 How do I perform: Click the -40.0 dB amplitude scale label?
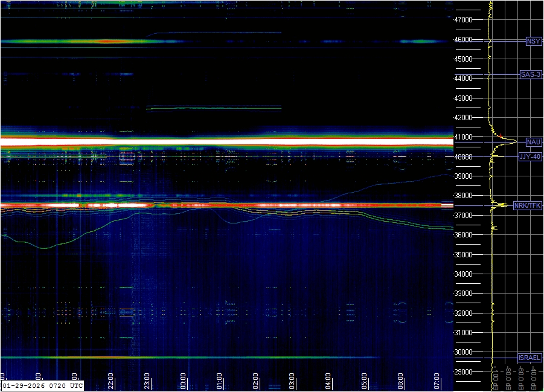click(534, 377)
